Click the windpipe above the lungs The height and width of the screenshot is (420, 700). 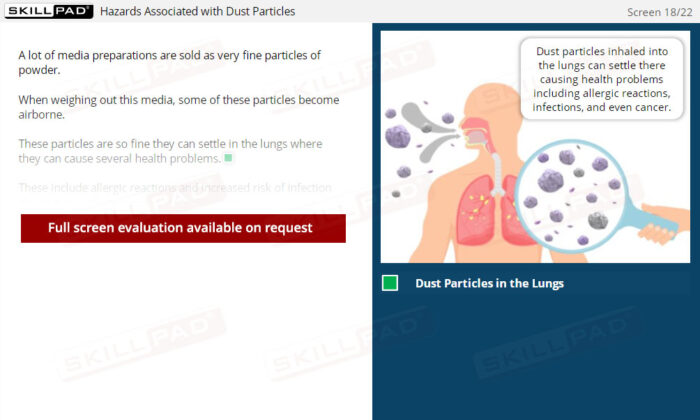click(496, 175)
